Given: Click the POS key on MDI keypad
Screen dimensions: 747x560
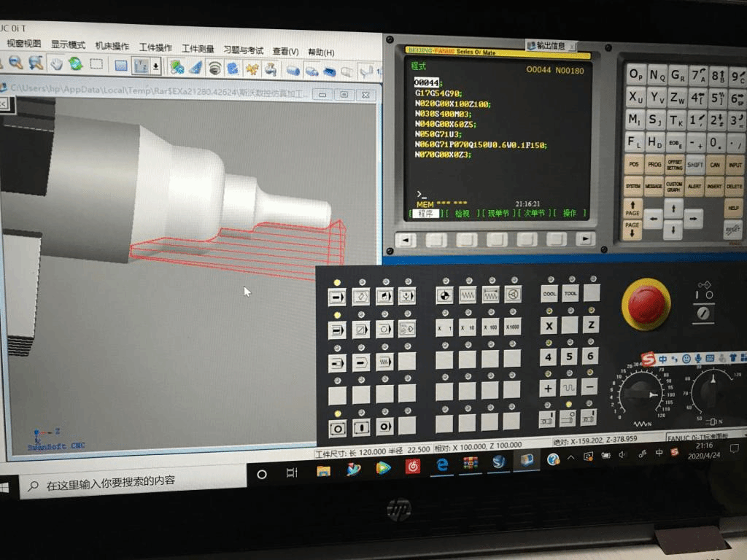Looking at the screenshot, I should [634, 164].
